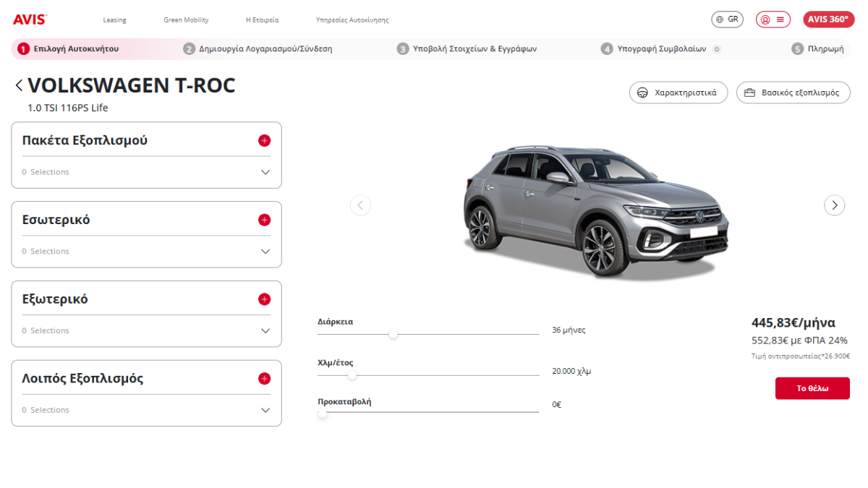868x488 pixels.
Task: Show next car image with right arrow
Action: point(835,205)
